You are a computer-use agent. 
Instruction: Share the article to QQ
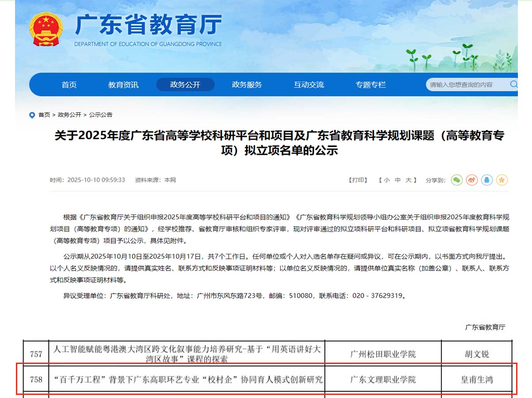point(487,180)
